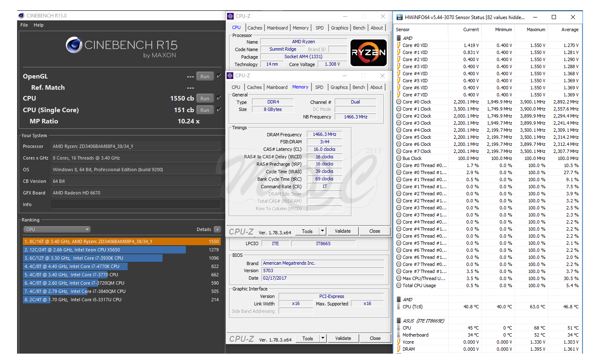Click the Info field in Cinebench Your System
This screenshot has height=364, width=600.
pos(136,204)
